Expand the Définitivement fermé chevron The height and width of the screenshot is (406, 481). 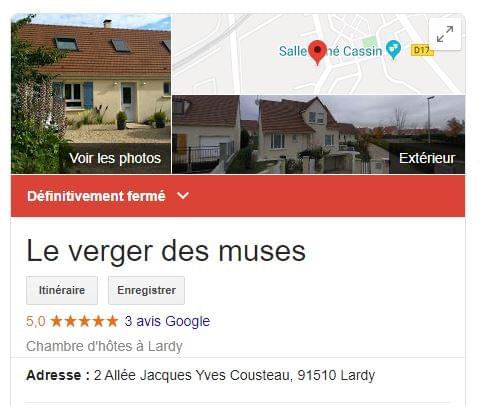183,196
